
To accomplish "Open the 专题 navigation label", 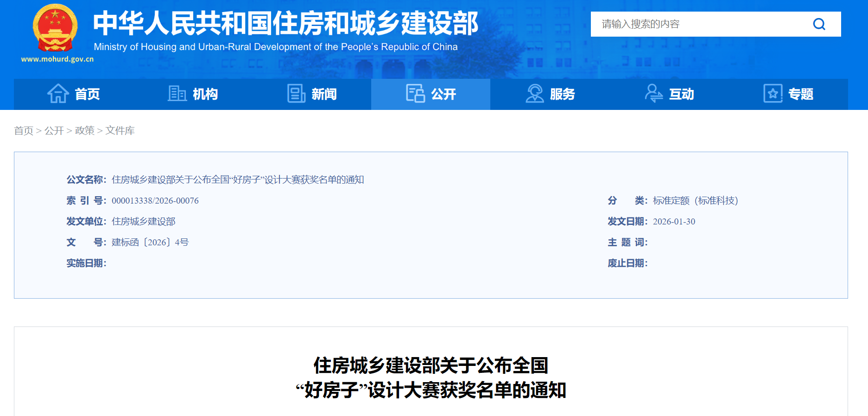I will [x=800, y=94].
